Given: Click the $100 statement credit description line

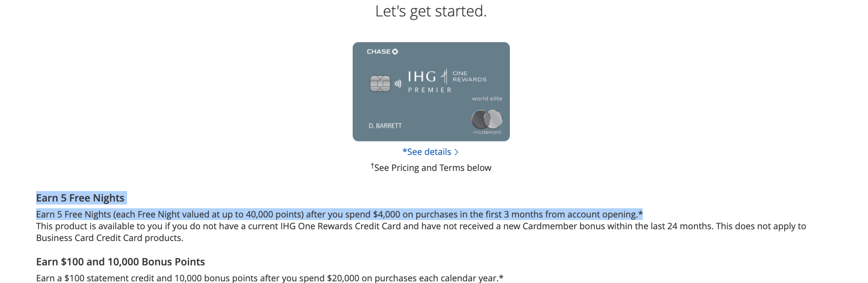Looking at the screenshot, I should point(269,278).
